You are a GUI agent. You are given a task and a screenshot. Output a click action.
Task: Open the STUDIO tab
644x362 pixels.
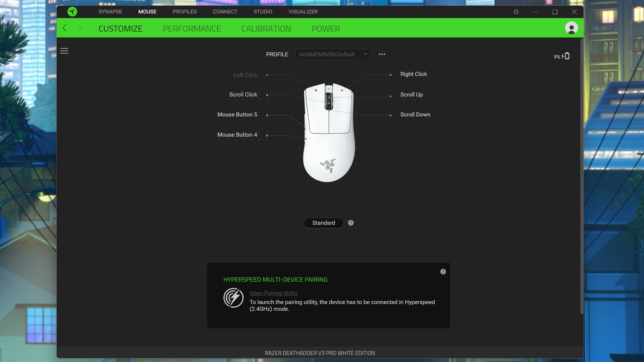263,12
